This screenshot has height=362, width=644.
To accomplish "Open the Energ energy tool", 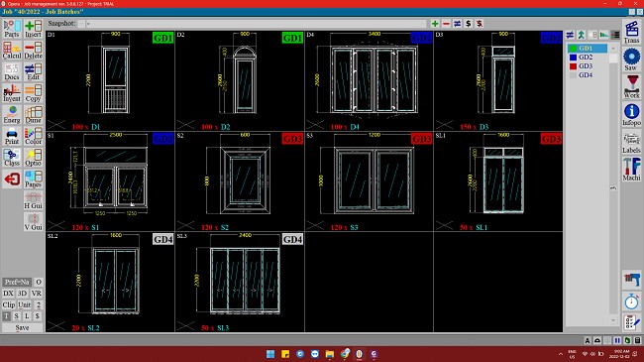I will (x=12, y=114).
